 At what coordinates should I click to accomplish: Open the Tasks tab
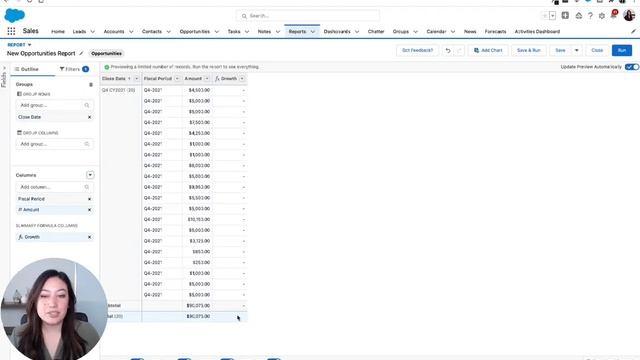coord(234,31)
